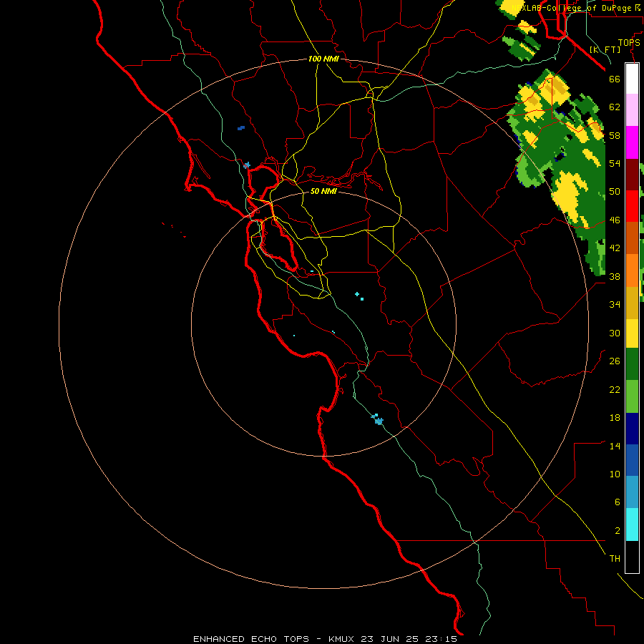Select the magenta legend color block

click(632, 142)
